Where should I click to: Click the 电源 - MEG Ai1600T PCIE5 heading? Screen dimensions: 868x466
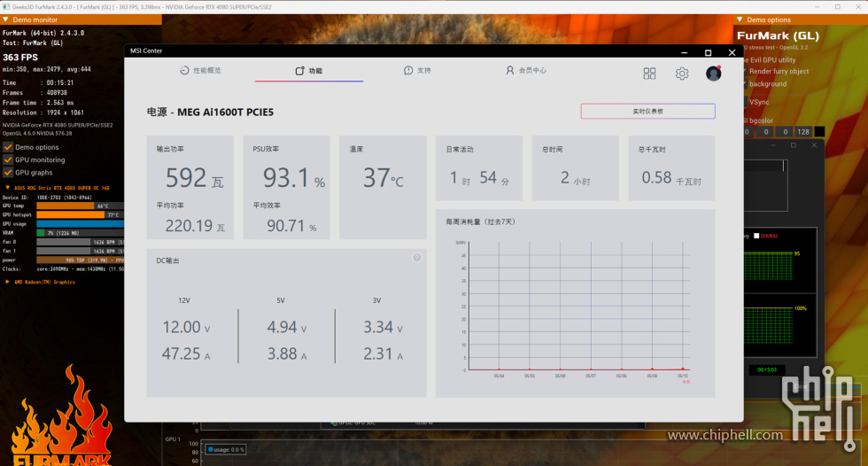(x=210, y=112)
